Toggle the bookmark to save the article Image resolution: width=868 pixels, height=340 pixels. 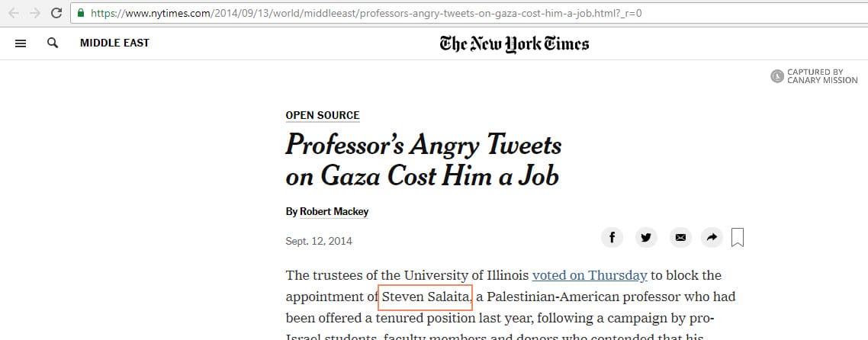click(738, 238)
